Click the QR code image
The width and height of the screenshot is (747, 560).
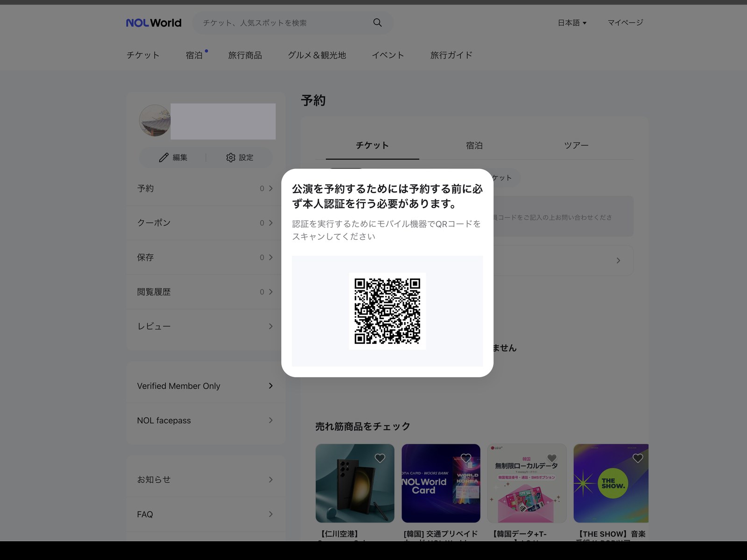tap(387, 311)
